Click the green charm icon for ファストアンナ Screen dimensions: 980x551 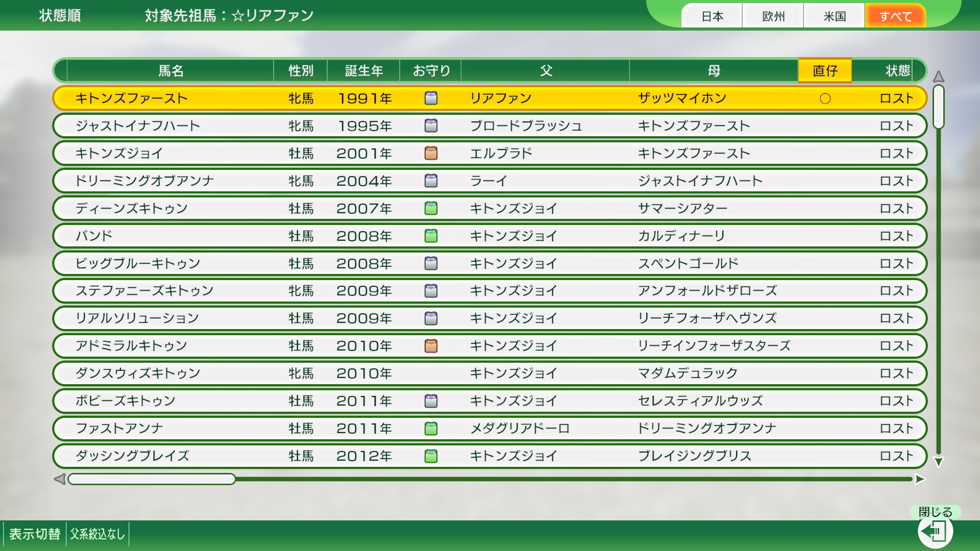pos(431,429)
